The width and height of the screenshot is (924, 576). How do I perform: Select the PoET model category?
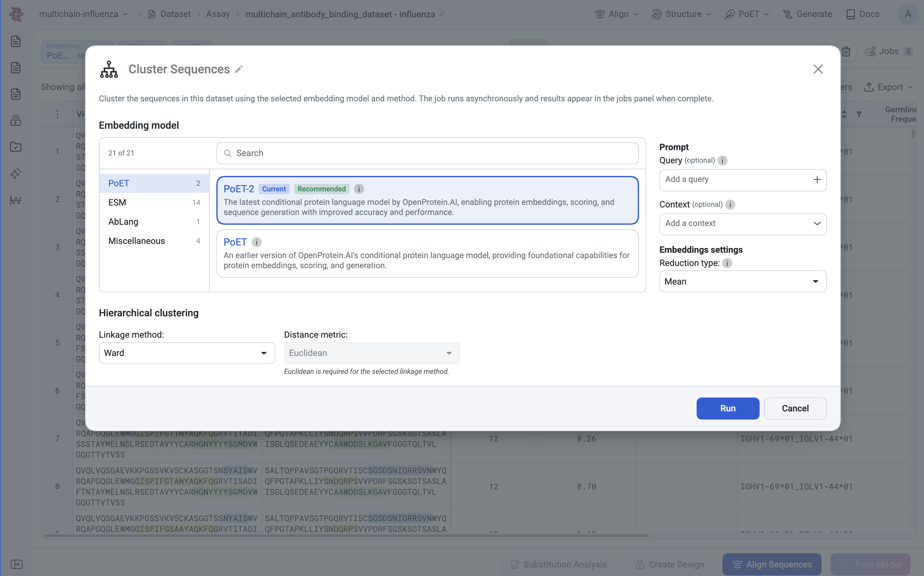(154, 183)
